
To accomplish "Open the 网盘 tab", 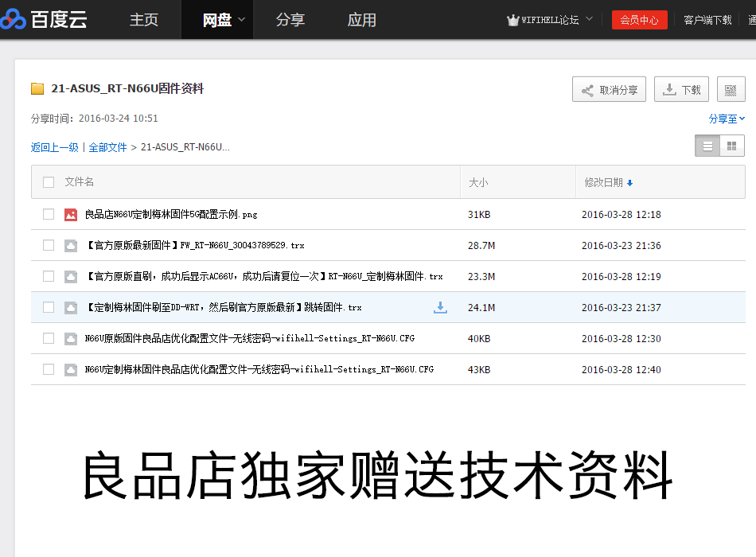I will coord(217,20).
